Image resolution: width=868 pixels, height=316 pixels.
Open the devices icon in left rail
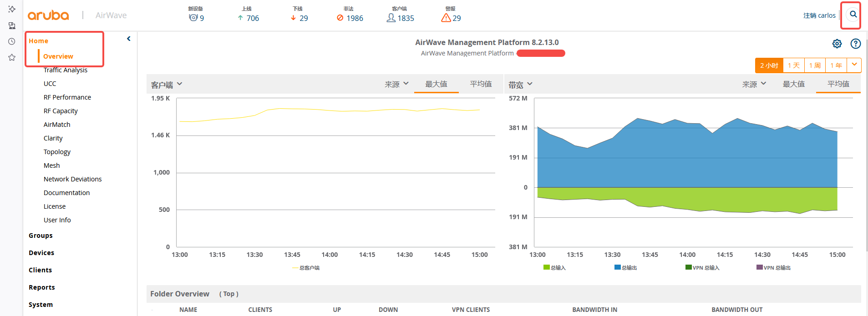click(x=12, y=25)
